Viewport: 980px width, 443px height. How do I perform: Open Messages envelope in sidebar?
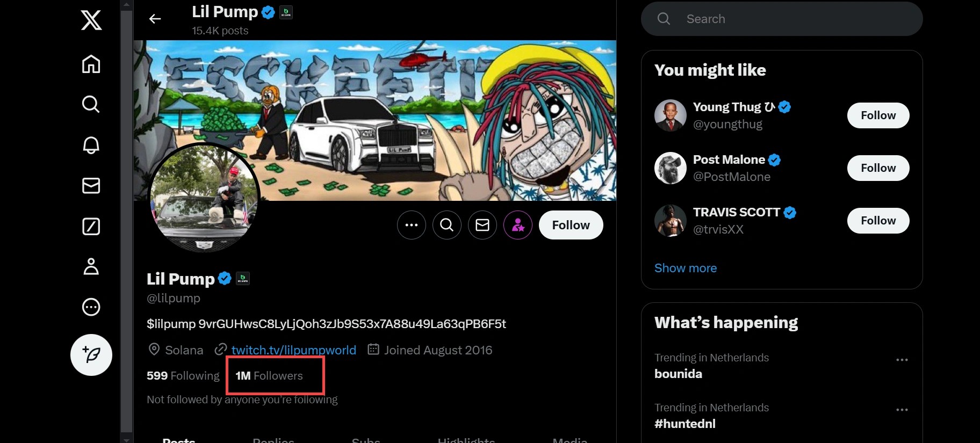tap(91, 186)
